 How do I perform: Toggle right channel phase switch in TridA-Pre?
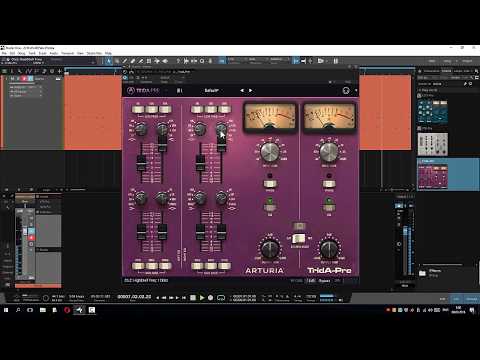pyautogui.click(x=329, y=184)
